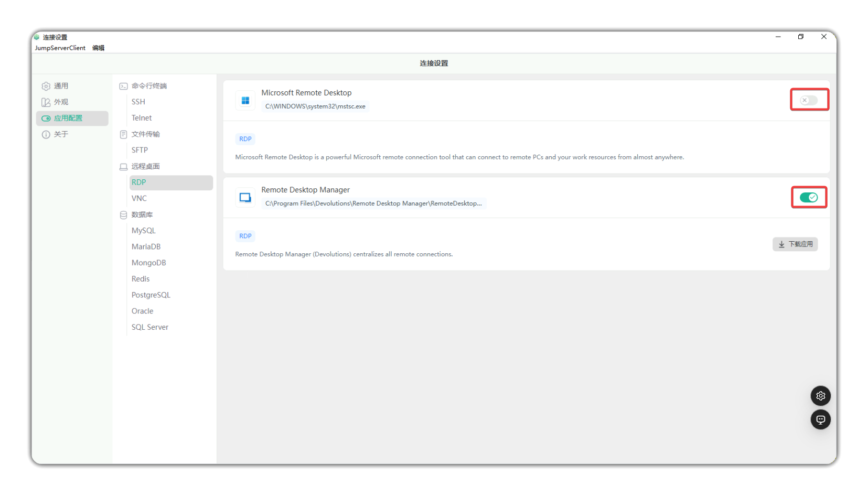Click the 文件传输 file icon
Screen dimensions: 868x485
pyautogui.click(x=124, y=135)
